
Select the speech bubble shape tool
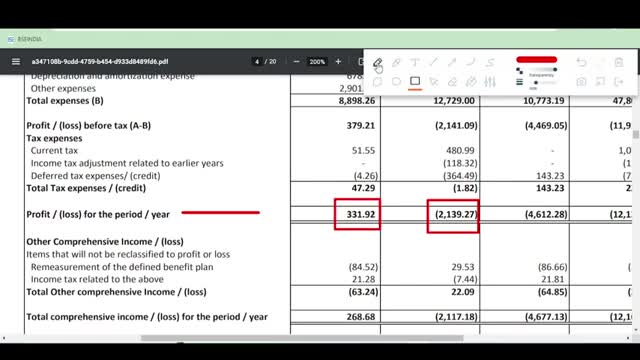click(378, 82)
